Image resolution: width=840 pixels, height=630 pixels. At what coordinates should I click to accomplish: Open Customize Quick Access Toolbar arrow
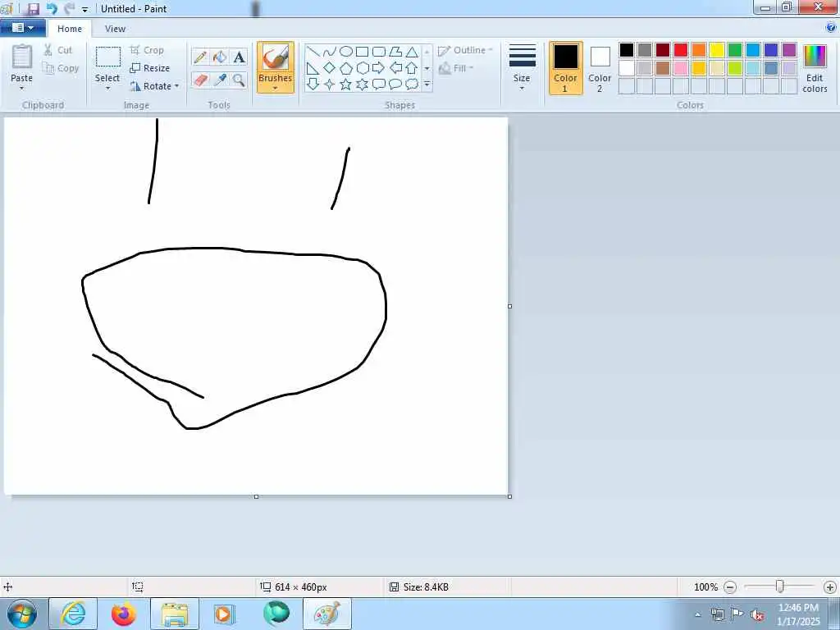[84, 9]
